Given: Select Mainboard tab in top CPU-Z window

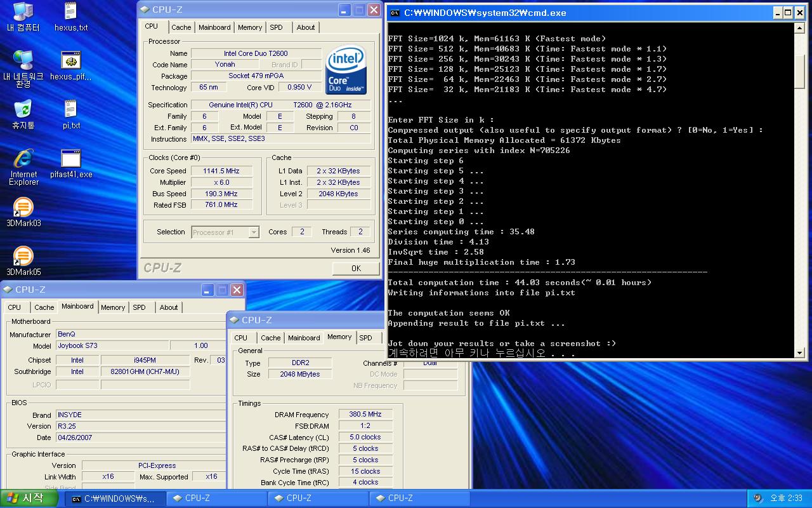Looking at the screenshot, I should point(214,27).
